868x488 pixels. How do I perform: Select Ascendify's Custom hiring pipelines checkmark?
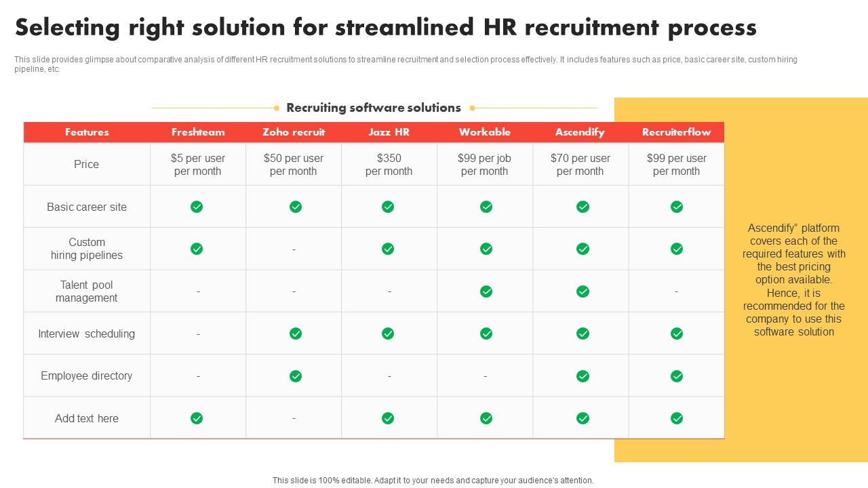(x=583, y=249)
